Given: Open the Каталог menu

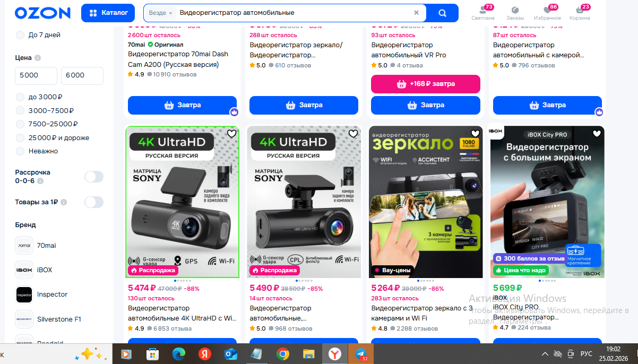Looking at the screenshot, I should click(x=108, y=13).
